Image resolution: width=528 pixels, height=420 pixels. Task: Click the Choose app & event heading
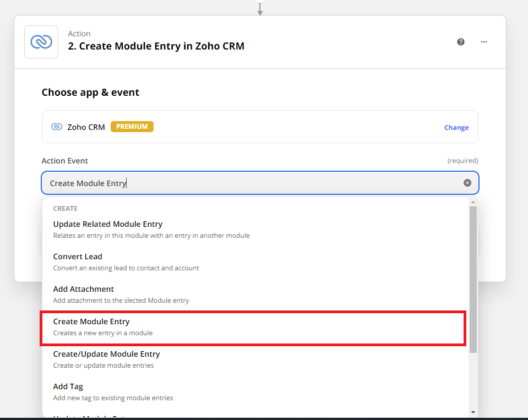[x=90, y=92]
